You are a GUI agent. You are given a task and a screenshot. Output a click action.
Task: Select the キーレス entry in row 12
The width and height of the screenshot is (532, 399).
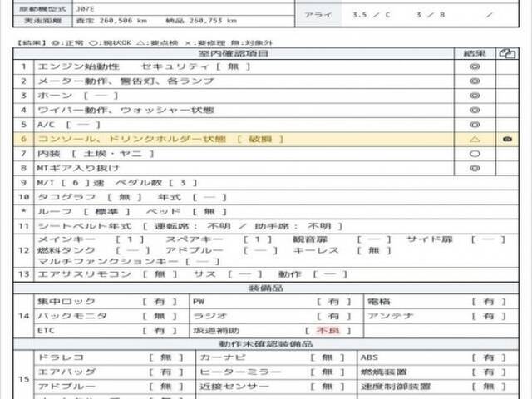[x=342, y=250]
